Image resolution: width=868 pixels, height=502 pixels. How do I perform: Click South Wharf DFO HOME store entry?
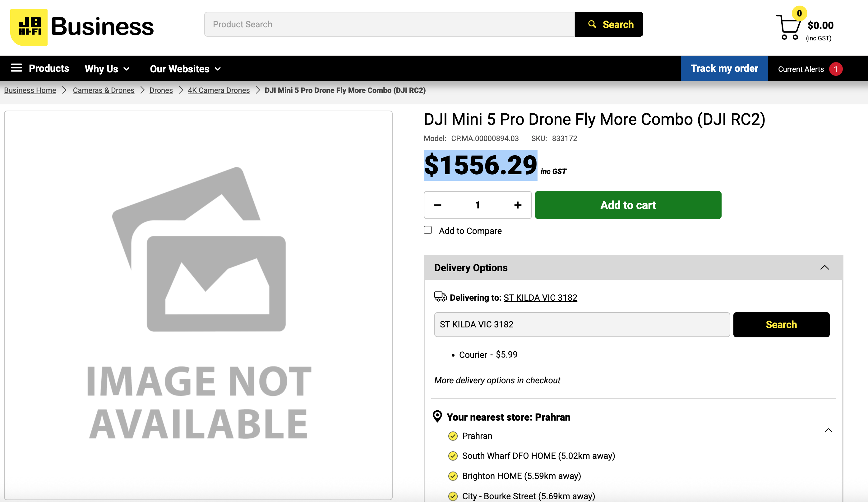(x=539, y=456)
